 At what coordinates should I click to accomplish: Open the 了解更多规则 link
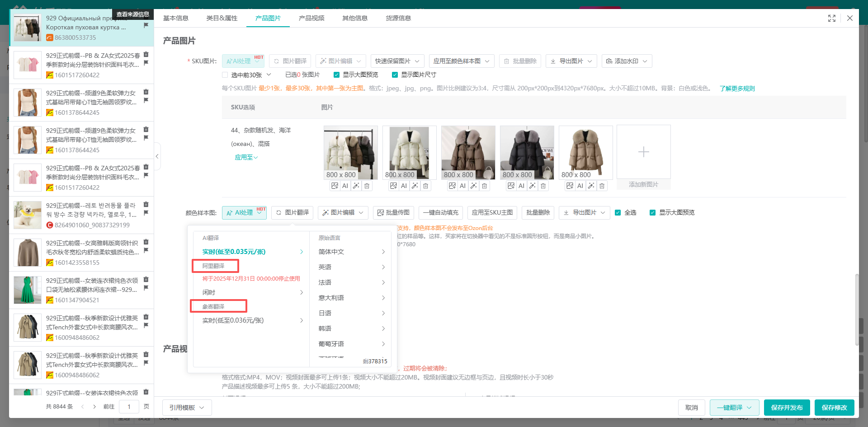tap(737, 89)
